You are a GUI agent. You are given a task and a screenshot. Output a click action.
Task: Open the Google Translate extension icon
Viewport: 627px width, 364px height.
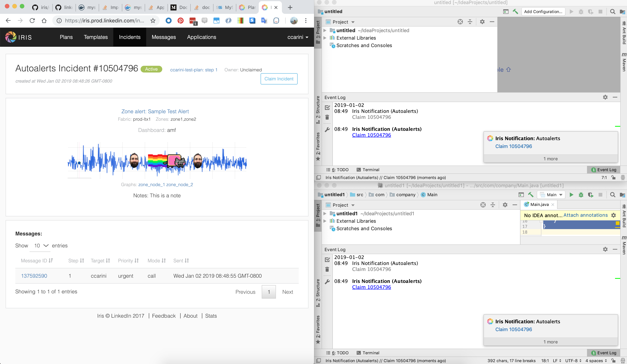pyautogui.click(x=264, y=21)
